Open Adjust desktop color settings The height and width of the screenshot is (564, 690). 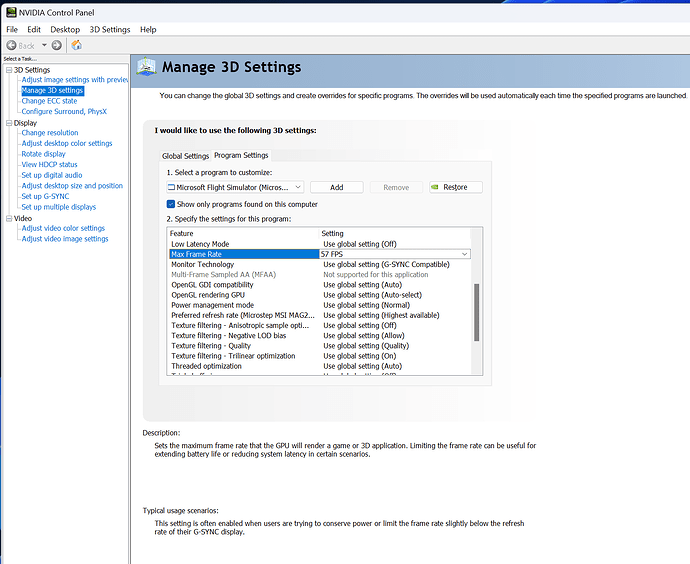point(67,143)
